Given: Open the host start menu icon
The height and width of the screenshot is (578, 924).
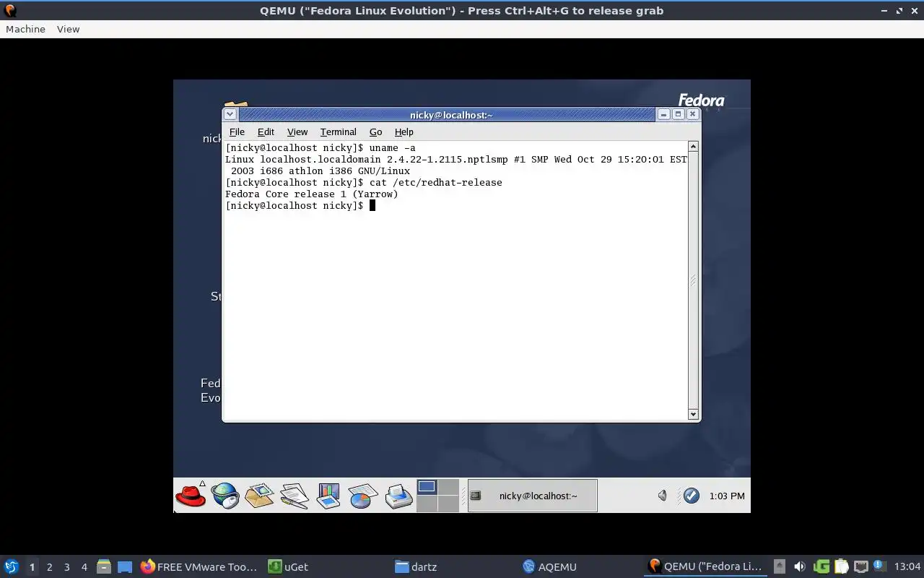Looking at the screenshot, I should coord(12,566).
